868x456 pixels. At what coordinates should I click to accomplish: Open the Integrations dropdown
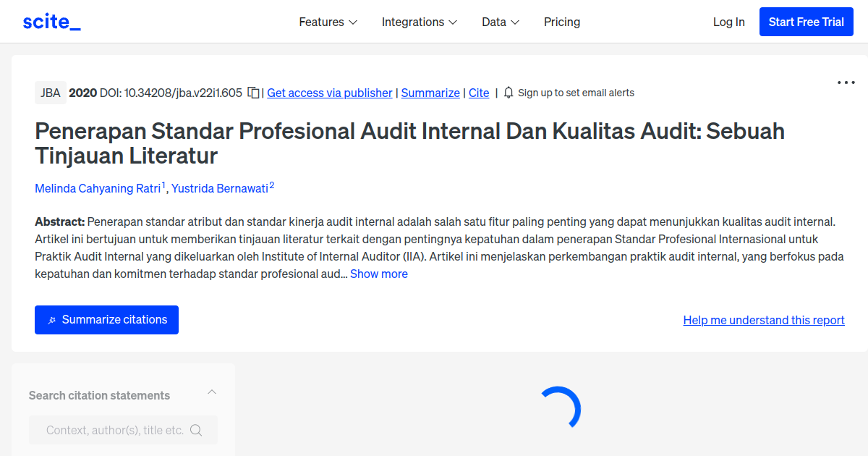tap(419, 22)
